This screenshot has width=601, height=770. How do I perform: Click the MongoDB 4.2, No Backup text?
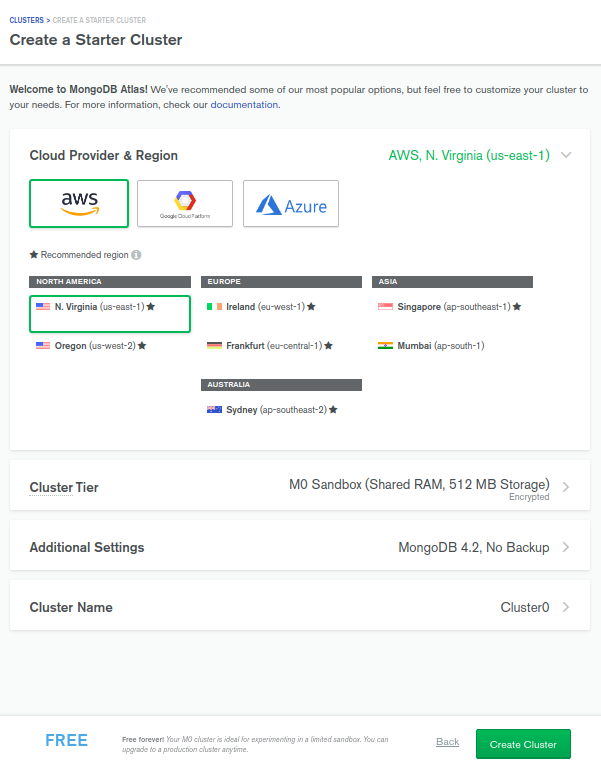click(x=473, y=547)
